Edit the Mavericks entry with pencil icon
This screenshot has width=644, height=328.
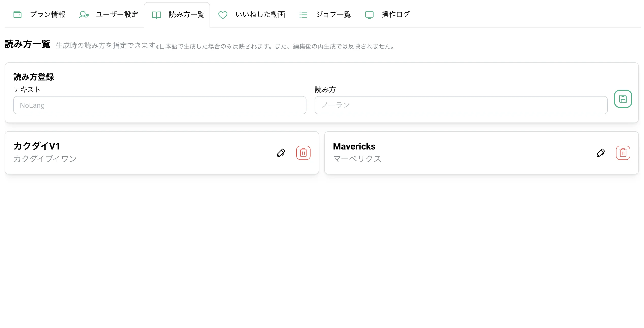point(601,153)
